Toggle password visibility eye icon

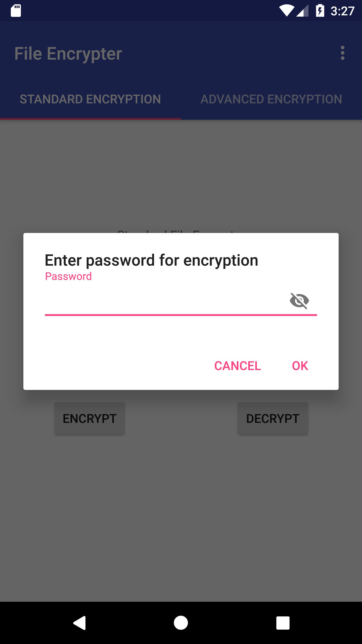(299, 301)
